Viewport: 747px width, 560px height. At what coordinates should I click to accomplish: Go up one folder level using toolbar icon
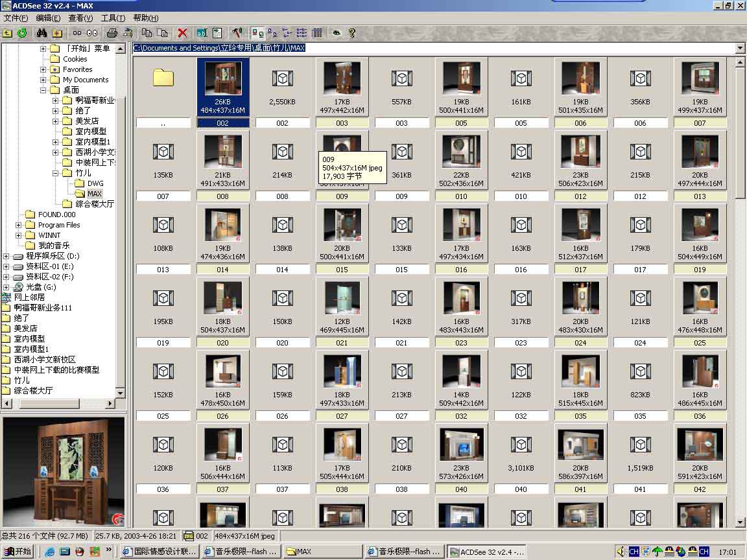click(x=8, y=33)
